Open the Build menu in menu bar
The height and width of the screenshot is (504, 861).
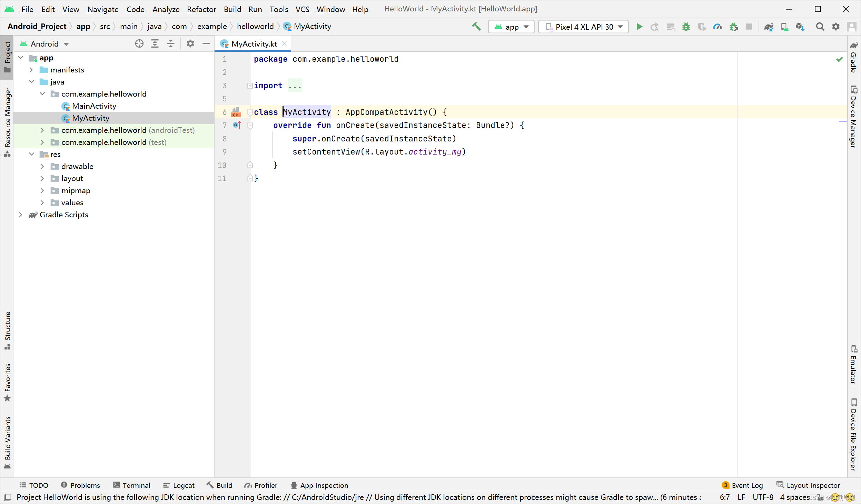232,8
